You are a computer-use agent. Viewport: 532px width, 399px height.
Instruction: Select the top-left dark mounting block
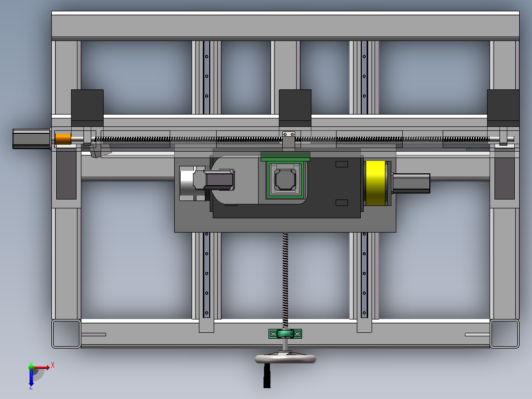pyautogui.click(x=87, y=108)
